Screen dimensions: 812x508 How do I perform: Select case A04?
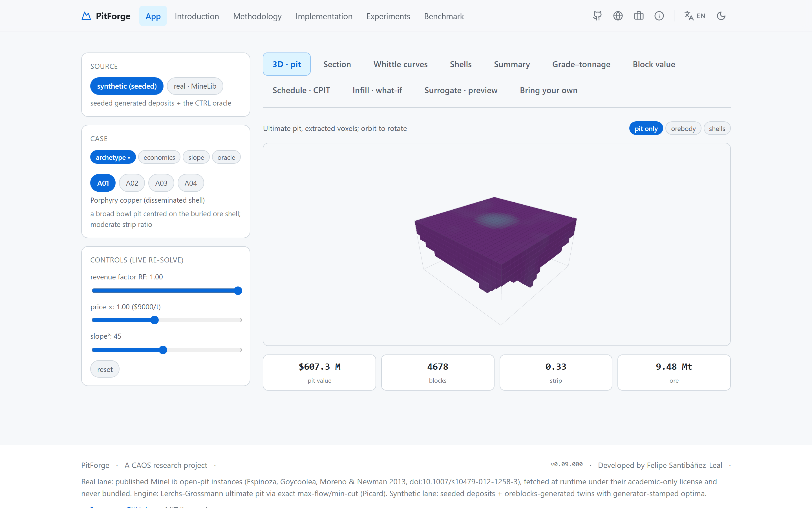[x=191, y=183]
